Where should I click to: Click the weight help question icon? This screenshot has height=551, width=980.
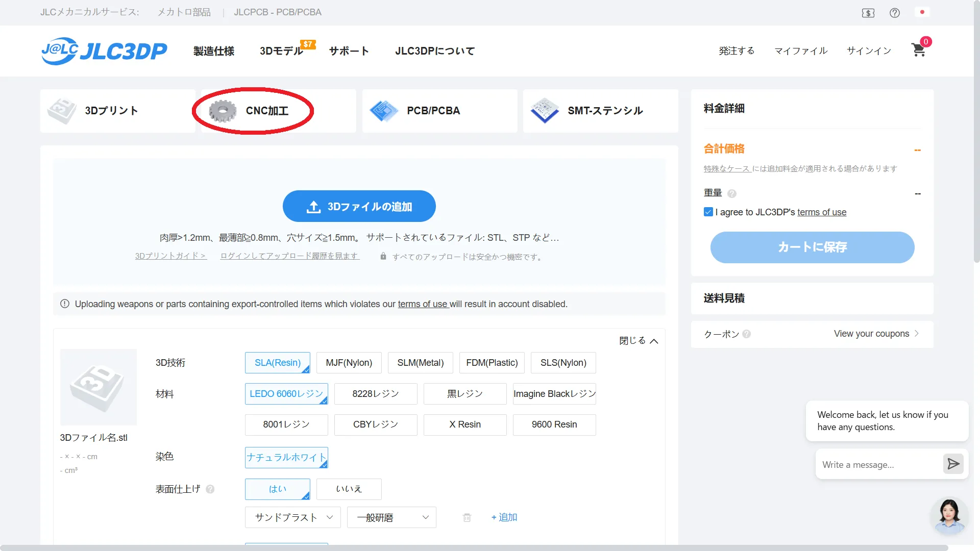pos(732,193)
